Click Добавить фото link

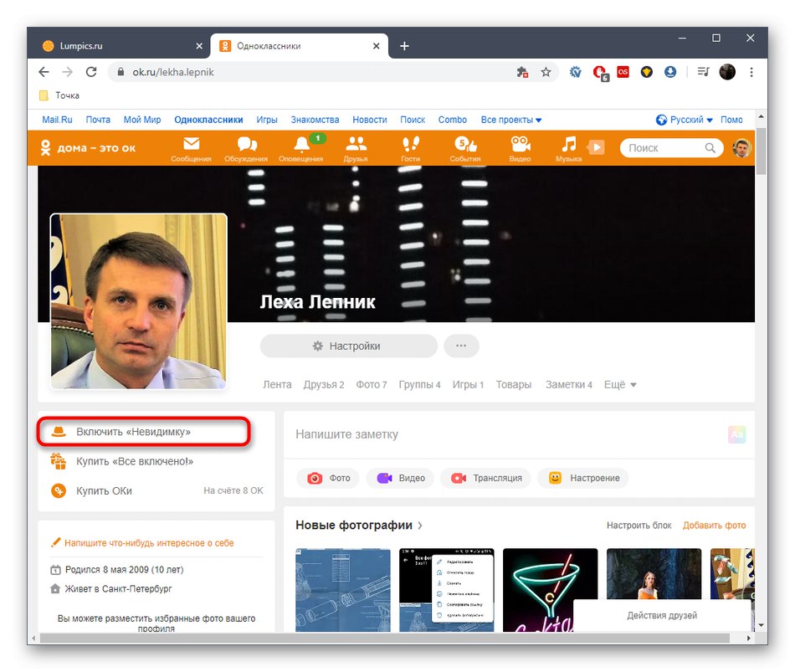coord(714,526)
